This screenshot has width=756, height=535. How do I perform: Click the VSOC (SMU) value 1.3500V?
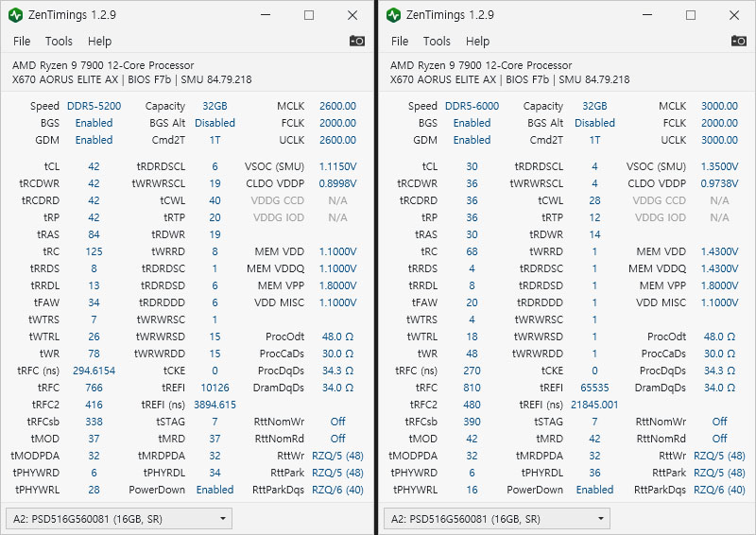[719, 166]
